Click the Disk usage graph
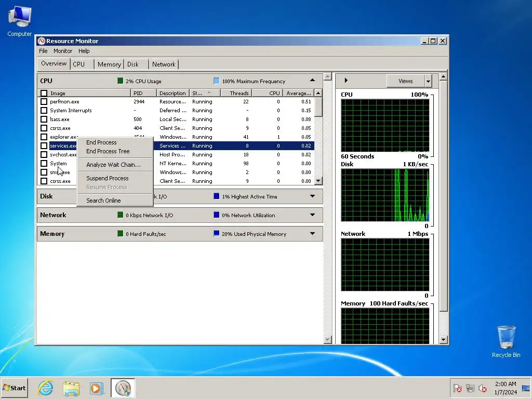The height and width of the screenshot is (399, 532). coord(385,195)
